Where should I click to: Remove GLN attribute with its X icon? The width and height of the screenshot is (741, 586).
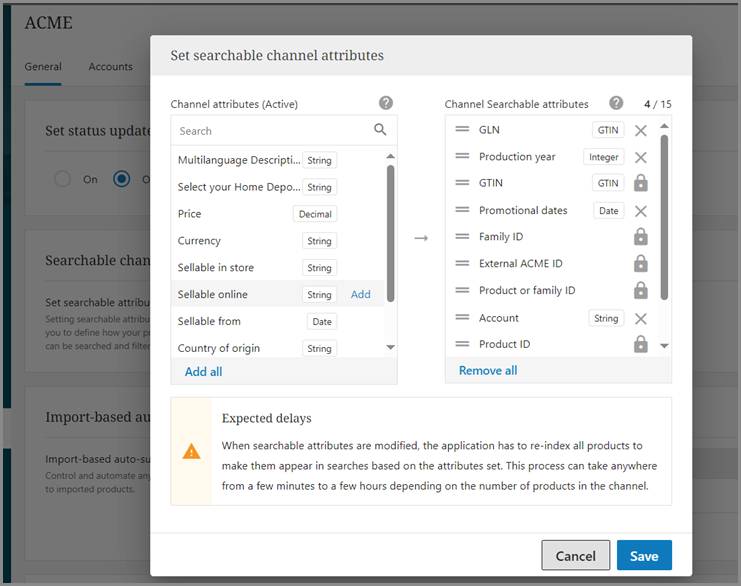641,130
